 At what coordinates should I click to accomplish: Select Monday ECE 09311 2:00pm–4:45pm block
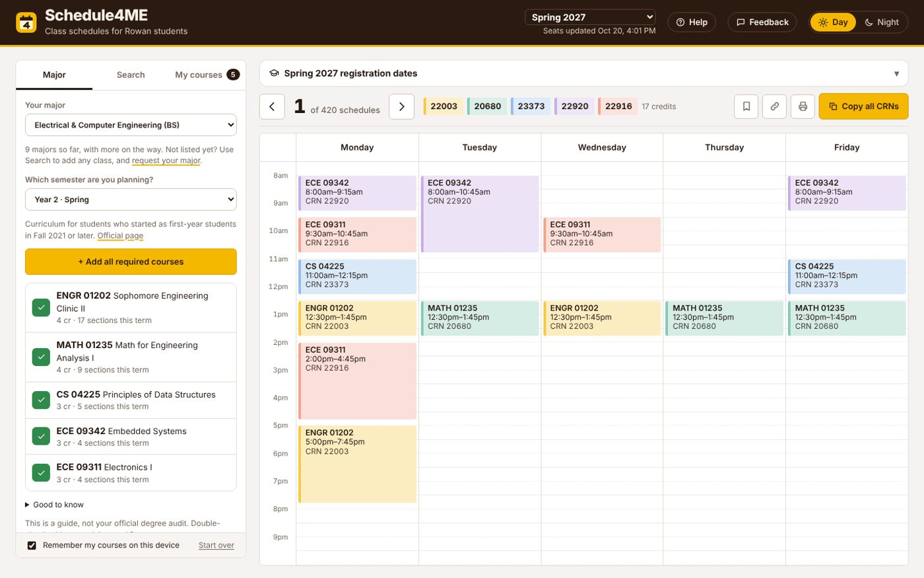click(x=357, y=381)
